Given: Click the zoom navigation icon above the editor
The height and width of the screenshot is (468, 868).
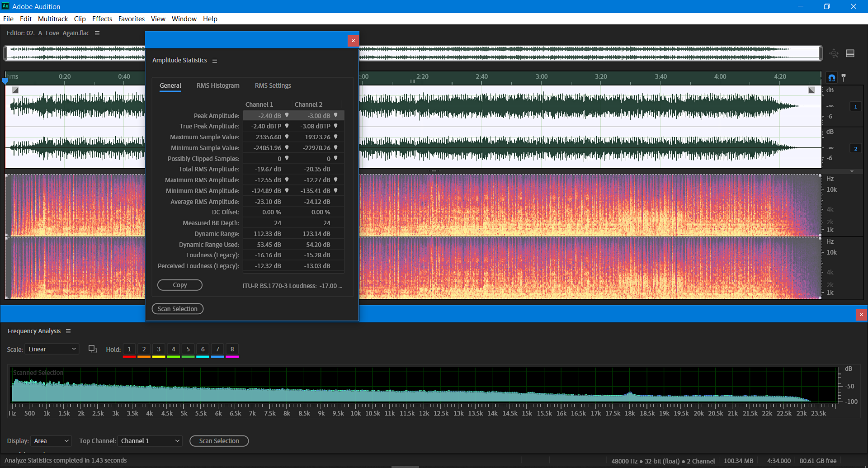Looking at the screenshot, I should coord(834,53).
